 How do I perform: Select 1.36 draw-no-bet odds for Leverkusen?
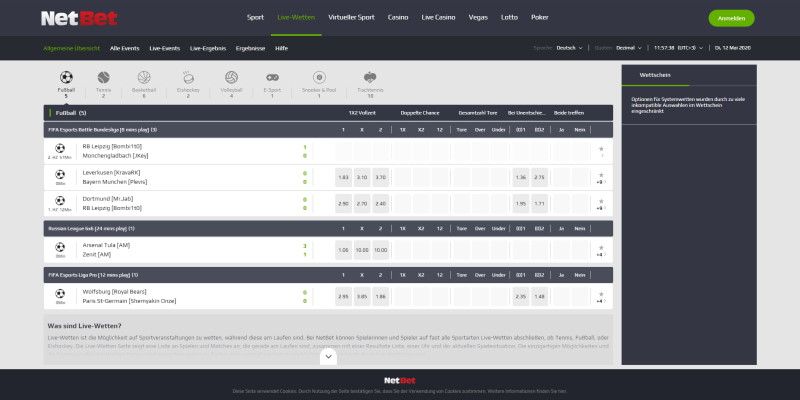click(x=521, y=178)
